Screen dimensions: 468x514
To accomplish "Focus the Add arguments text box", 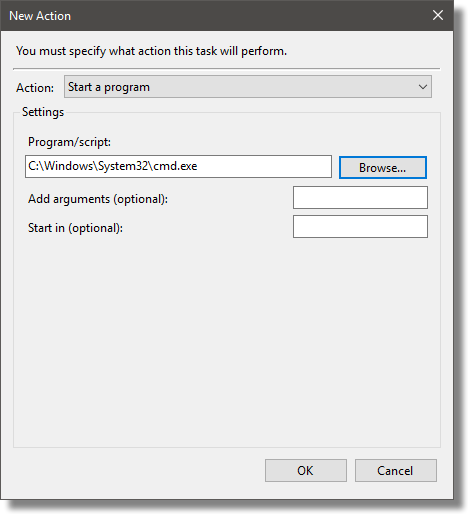I will 360,198.
